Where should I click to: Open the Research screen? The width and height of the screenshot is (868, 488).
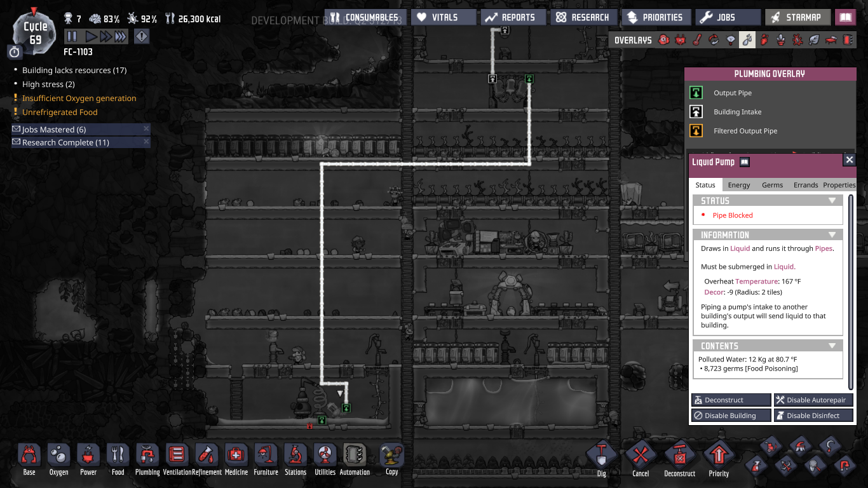(583, 18)
